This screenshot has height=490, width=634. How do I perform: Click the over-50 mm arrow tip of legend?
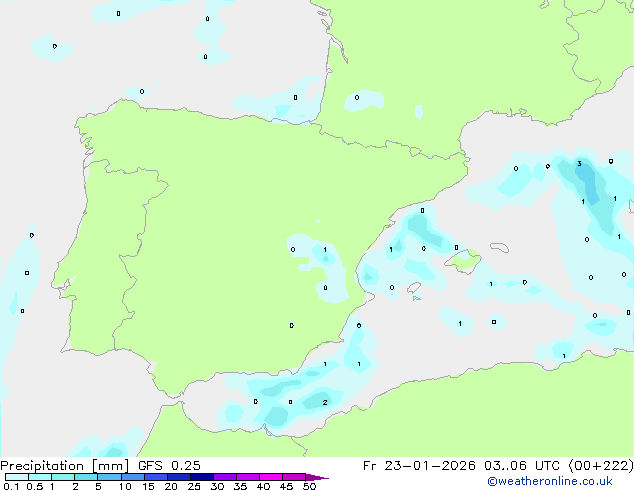tap(317, 477)
